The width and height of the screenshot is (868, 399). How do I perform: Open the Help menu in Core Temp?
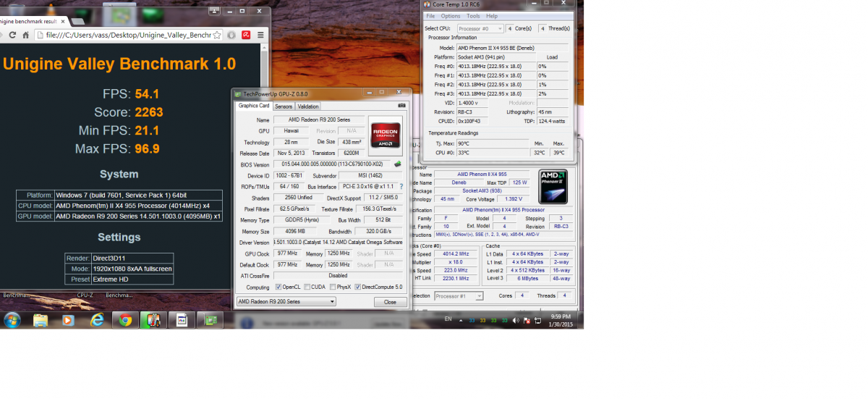click(x=492, y=16)
